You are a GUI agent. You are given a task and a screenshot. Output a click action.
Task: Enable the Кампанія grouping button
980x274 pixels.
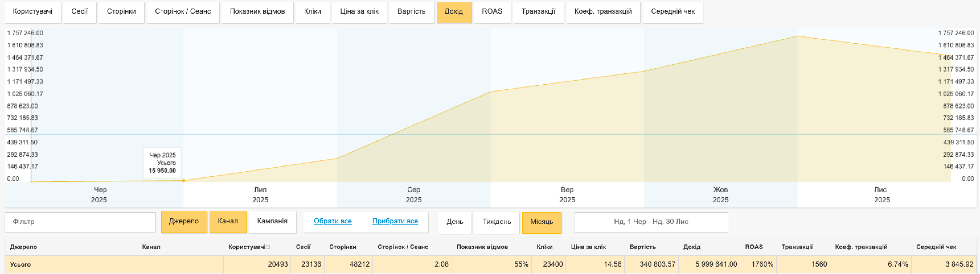click(272, 222)
